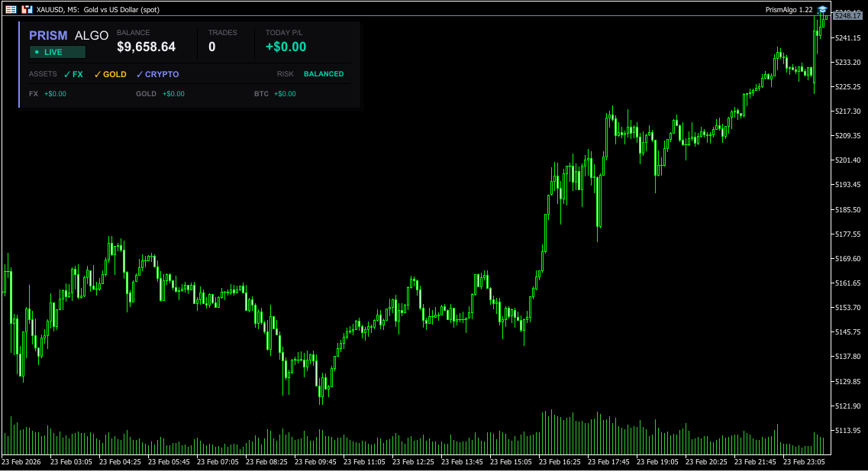Click the GOLD profit +$0.00 readout
This screenshot has height=472, width=868.
pyautogui.click(x=173, y=94)
